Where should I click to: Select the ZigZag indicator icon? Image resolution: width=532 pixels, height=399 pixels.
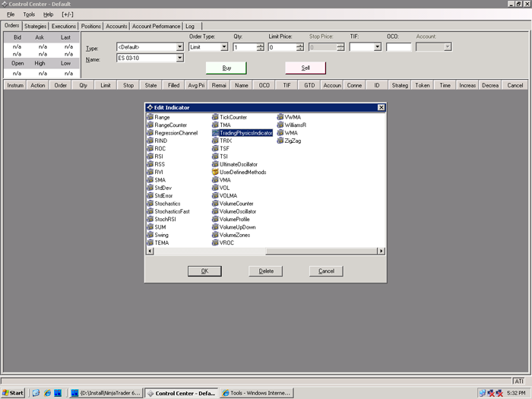click(x=280, y=141)
